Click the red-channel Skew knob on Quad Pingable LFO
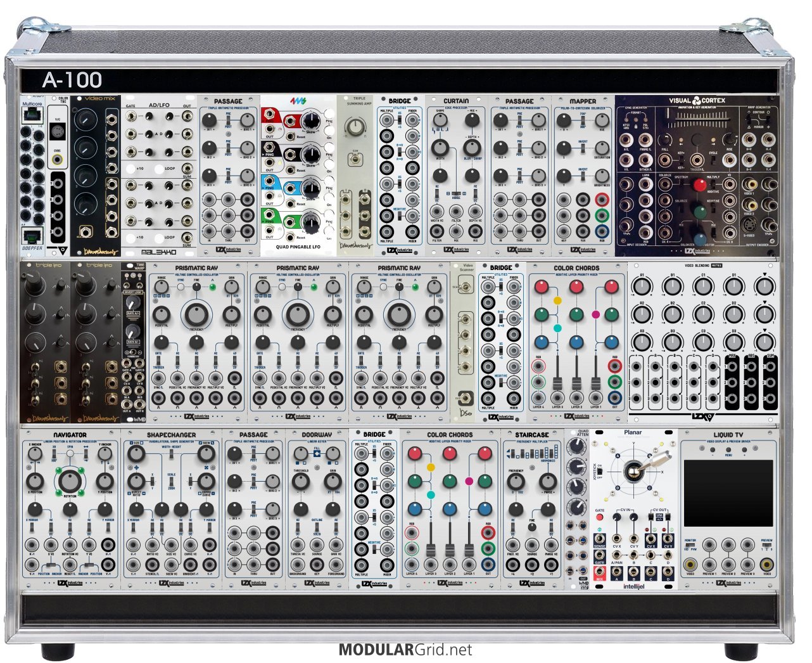This screenshot has width=812, height=663. click(311, 122)
